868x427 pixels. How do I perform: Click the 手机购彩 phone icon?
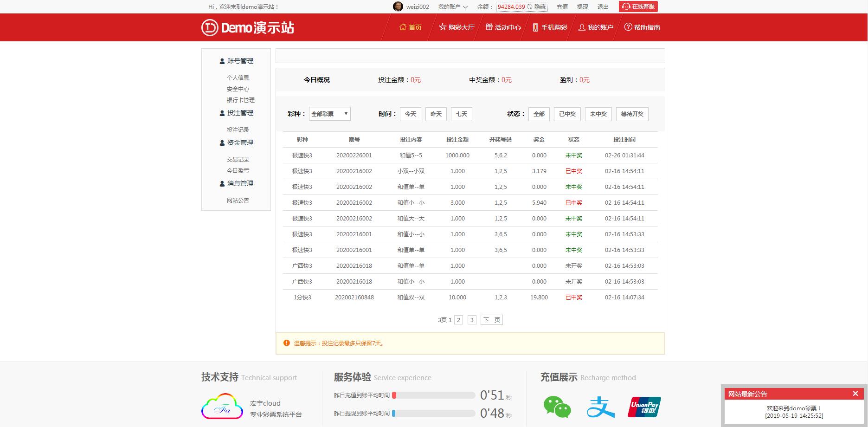pos(535,27)
